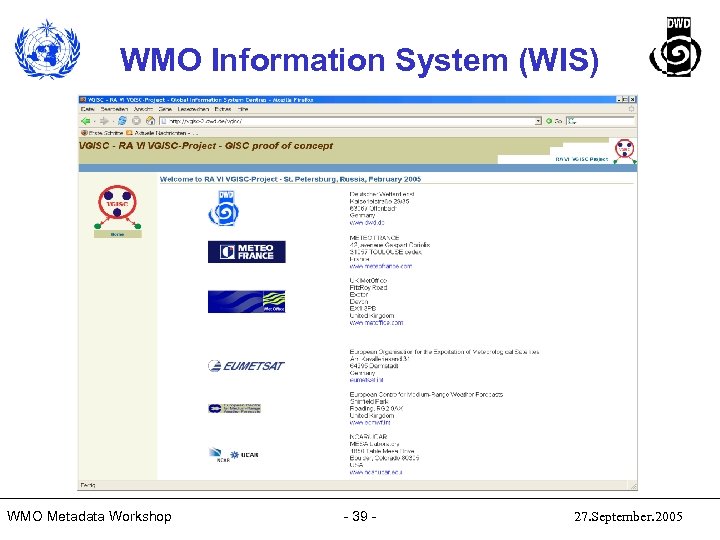Close the Firefox window
The height and width of the screenshot is (540, 720).
[632, 99]
